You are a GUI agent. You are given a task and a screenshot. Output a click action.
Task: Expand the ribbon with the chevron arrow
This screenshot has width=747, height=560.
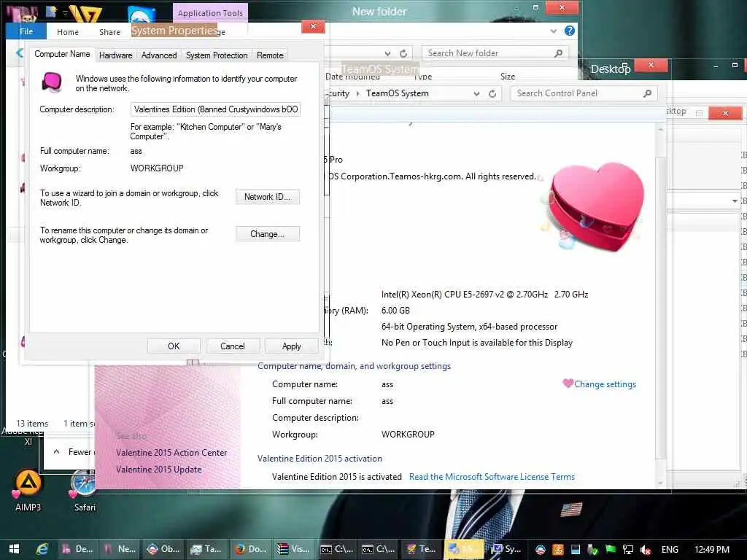coord(553,31)
